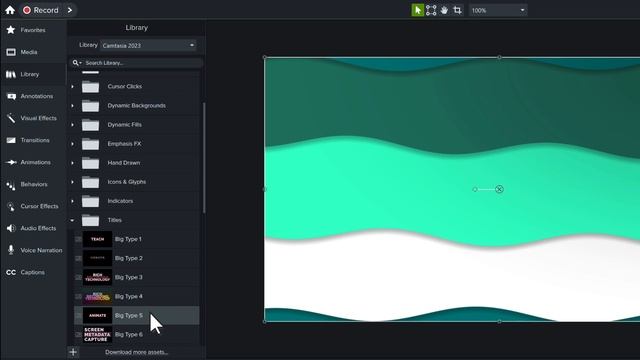Image resolution: width=640 pixels, height=360 pixels.
Task: Select the Emphasis FX folder icon
Action: click(90, 144)
